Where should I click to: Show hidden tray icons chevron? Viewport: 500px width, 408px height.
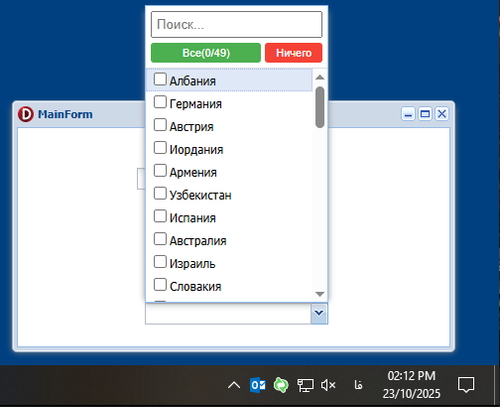234,385
